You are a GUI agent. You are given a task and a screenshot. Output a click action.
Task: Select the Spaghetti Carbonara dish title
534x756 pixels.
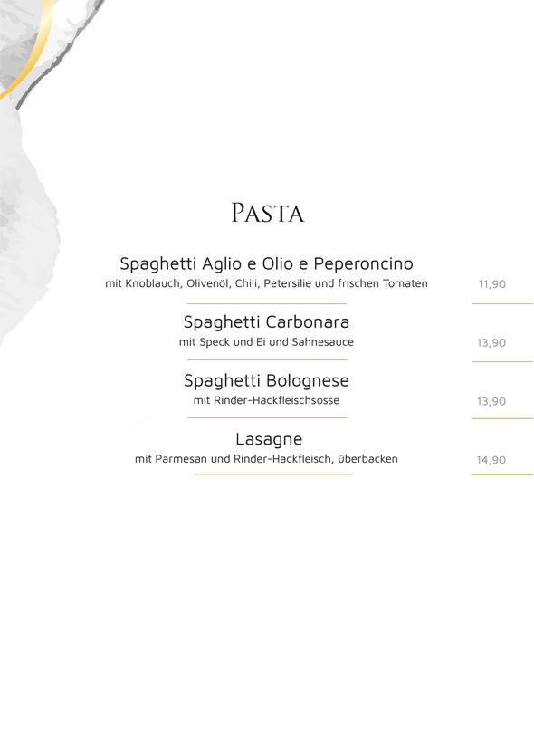click(266, 322)
